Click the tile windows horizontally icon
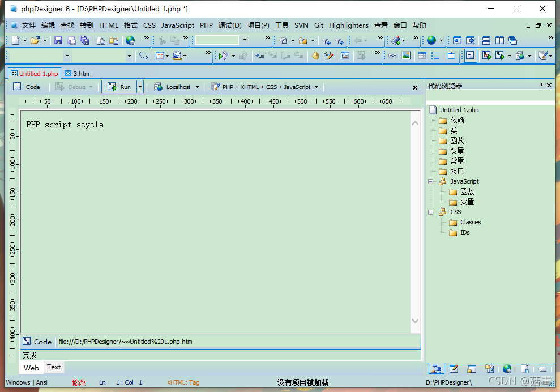Screen dimensions: 560x392 (486, 40)
